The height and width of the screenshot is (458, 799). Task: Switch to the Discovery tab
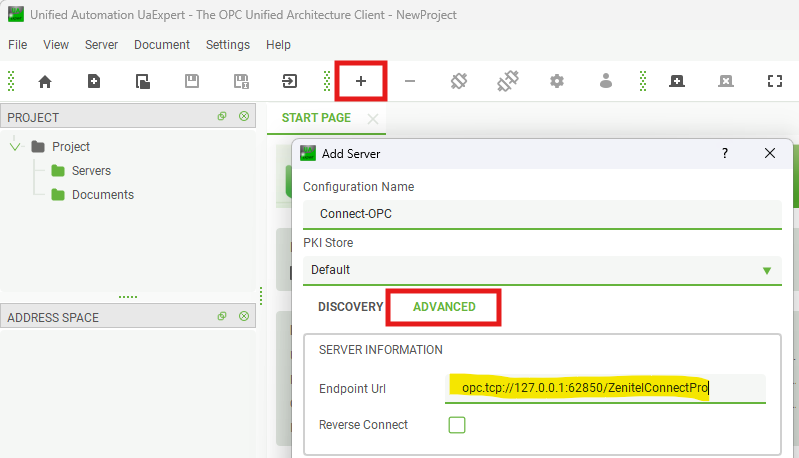click(x=350, y=307)
